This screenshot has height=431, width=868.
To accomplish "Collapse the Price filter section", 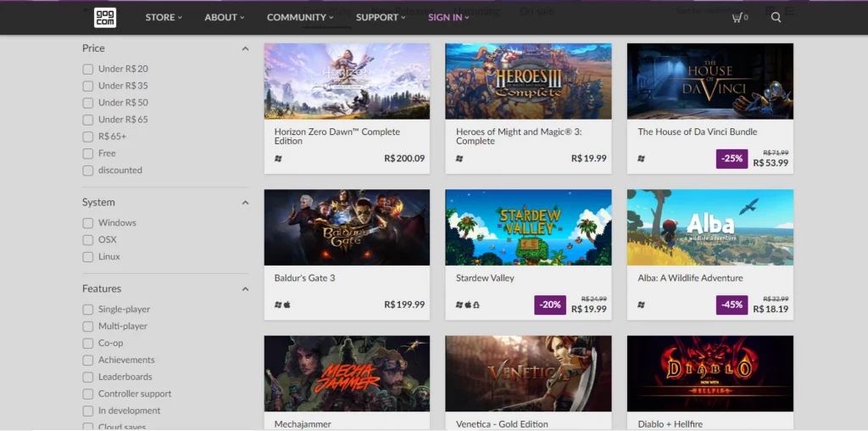I will coord(245,48).
